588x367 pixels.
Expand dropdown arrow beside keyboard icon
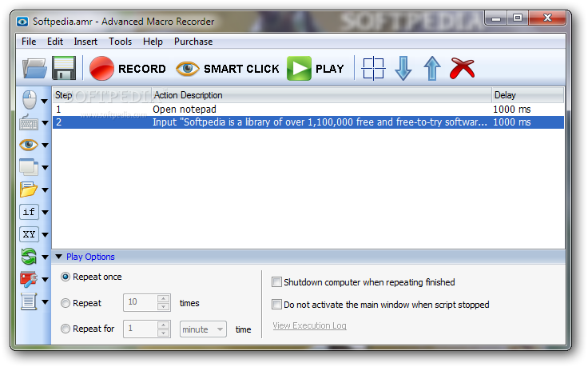coord(45,122)
